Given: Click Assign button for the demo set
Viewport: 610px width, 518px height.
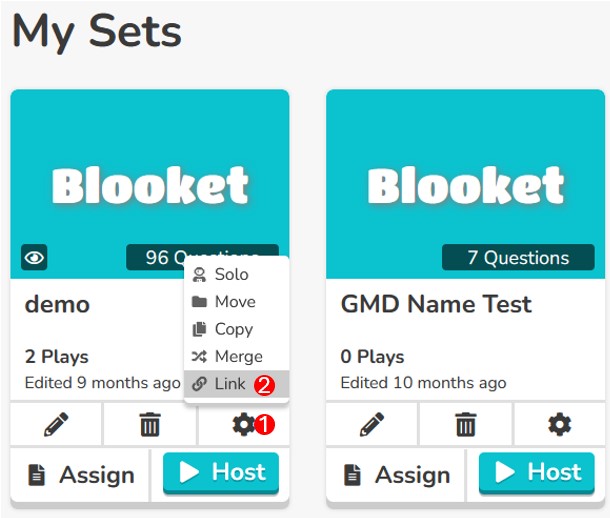Looking at the screenshot, I should tap(80, 475).
